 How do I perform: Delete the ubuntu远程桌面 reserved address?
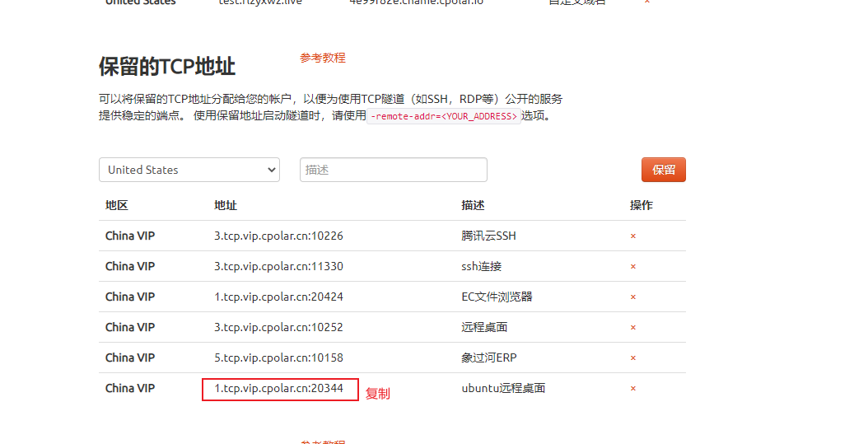pos(632,389)
